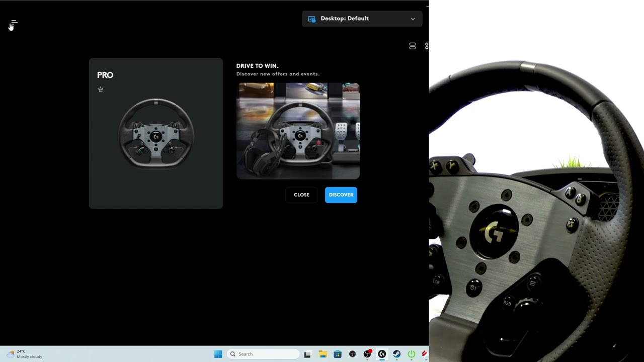The height and width of the screenshot is (362, 644).
Task: Open the weather widget showing 24°C
Action: pos(24,354)
